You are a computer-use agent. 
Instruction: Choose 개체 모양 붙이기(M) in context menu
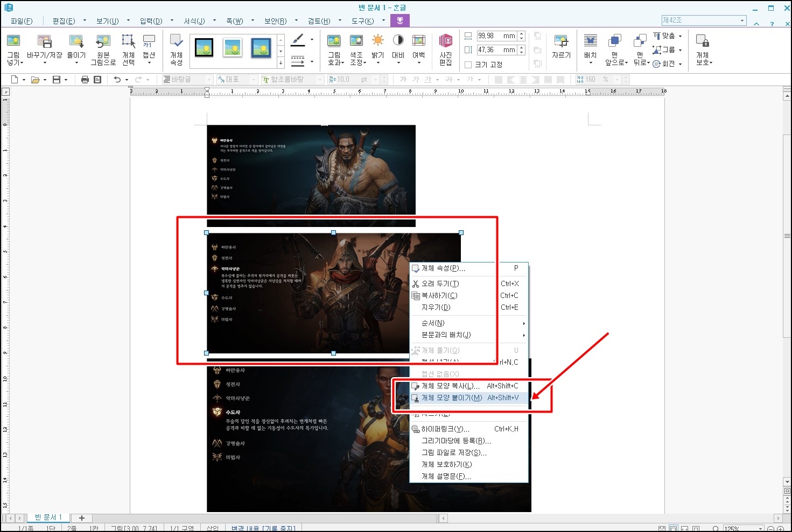468,398
